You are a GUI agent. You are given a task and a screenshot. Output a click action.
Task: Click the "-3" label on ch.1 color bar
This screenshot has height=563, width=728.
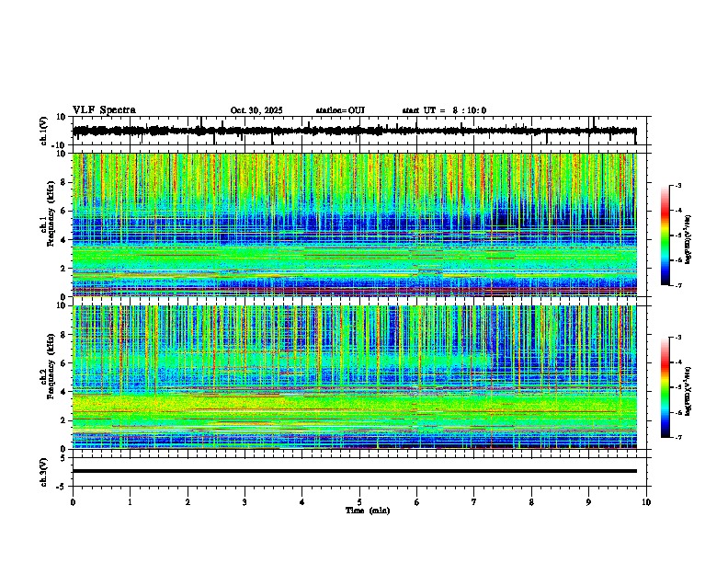[x=677, y=185]
